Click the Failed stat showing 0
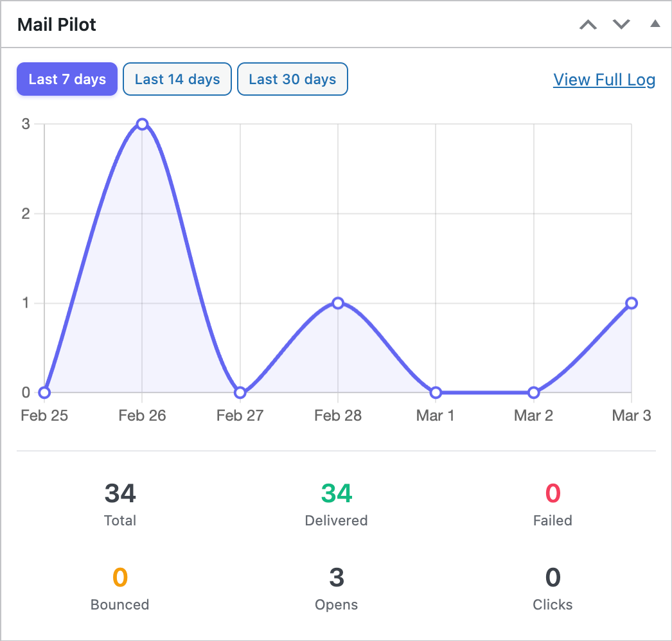The image size is (672, 641). point(553,493)
